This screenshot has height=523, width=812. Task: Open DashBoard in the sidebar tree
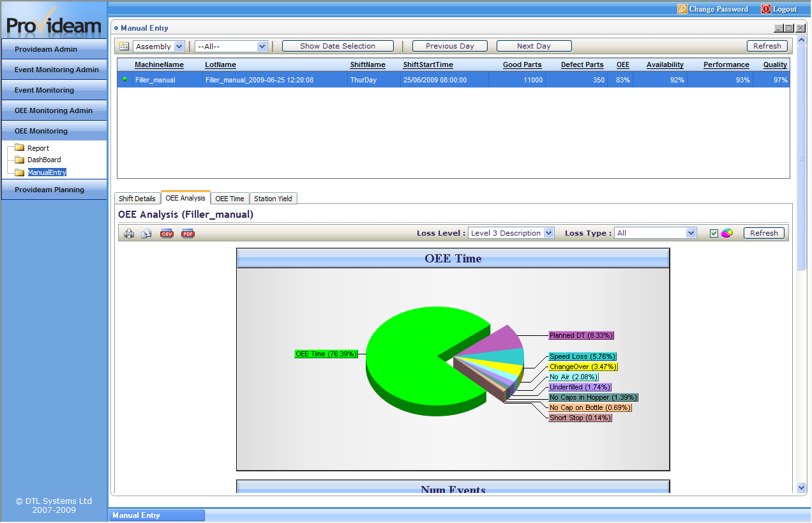pyautogui.click(x=44, y=160)
